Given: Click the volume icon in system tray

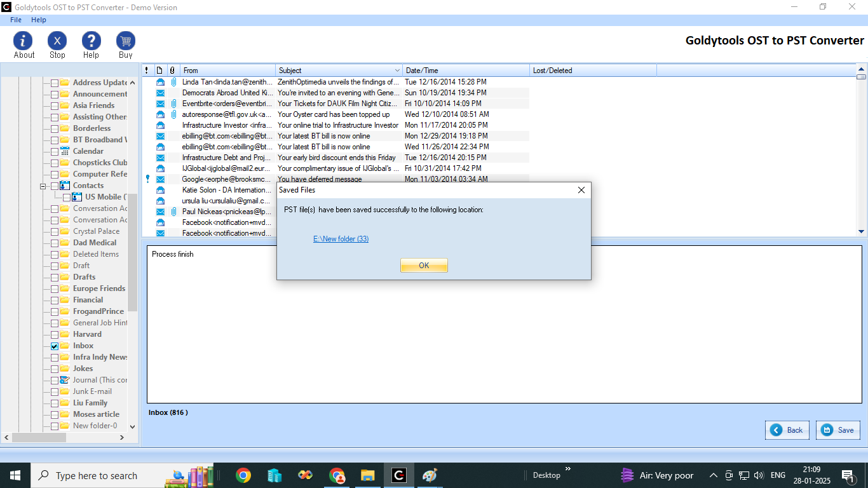Looking at the screenshot, I should pyautogui.click(x=759, y=475).
